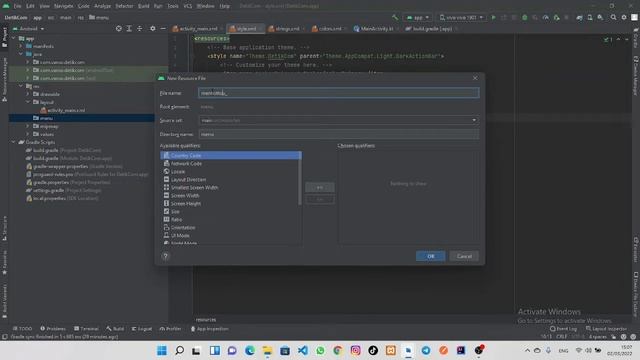
Task: Open the Navigate menu
Action: point(63,6)
